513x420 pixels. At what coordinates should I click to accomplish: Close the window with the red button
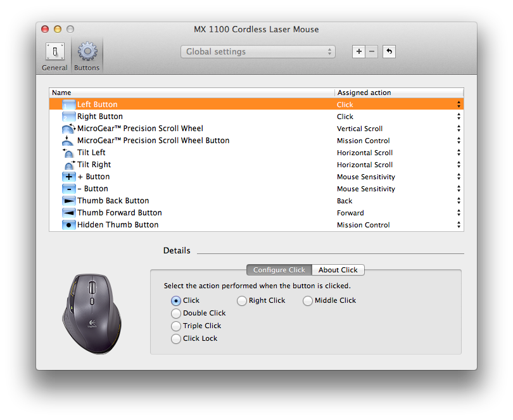point(45,30)
